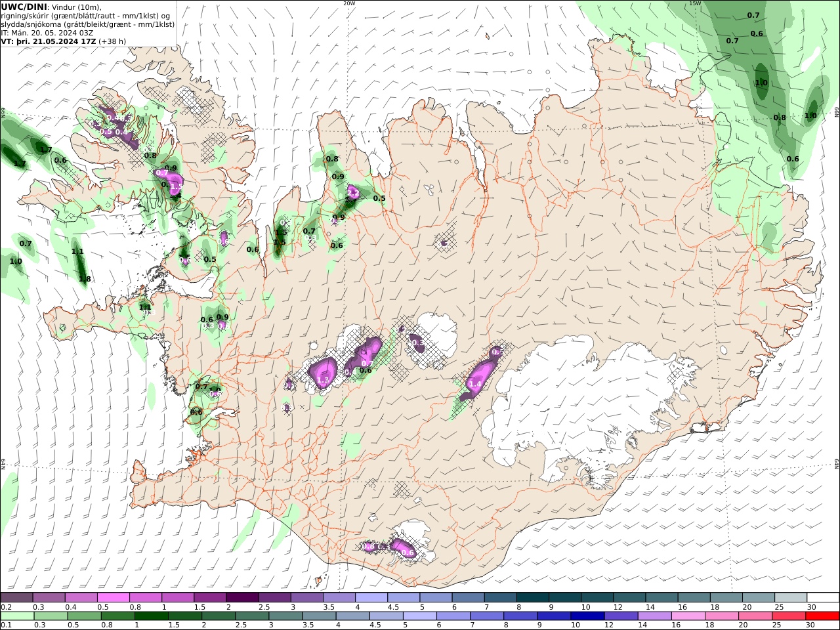Pick the violet 12 mm rain legend swatch
The height and width of the screenshot is (630, 840).
coord(621,616)
